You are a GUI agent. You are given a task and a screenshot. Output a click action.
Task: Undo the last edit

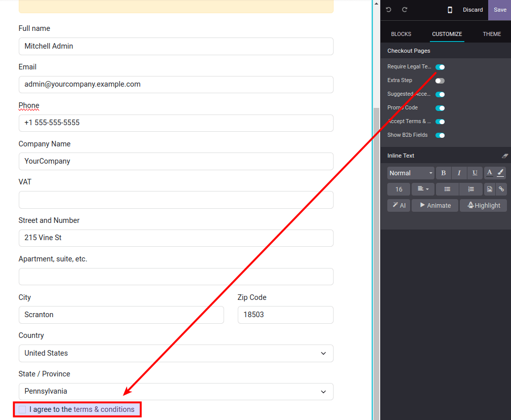click(x=388, y=10)
